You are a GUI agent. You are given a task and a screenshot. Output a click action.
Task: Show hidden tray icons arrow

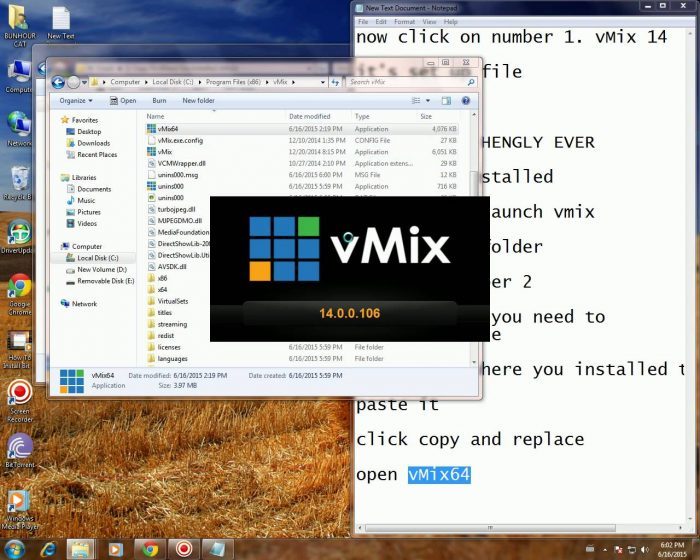(604, 550)
